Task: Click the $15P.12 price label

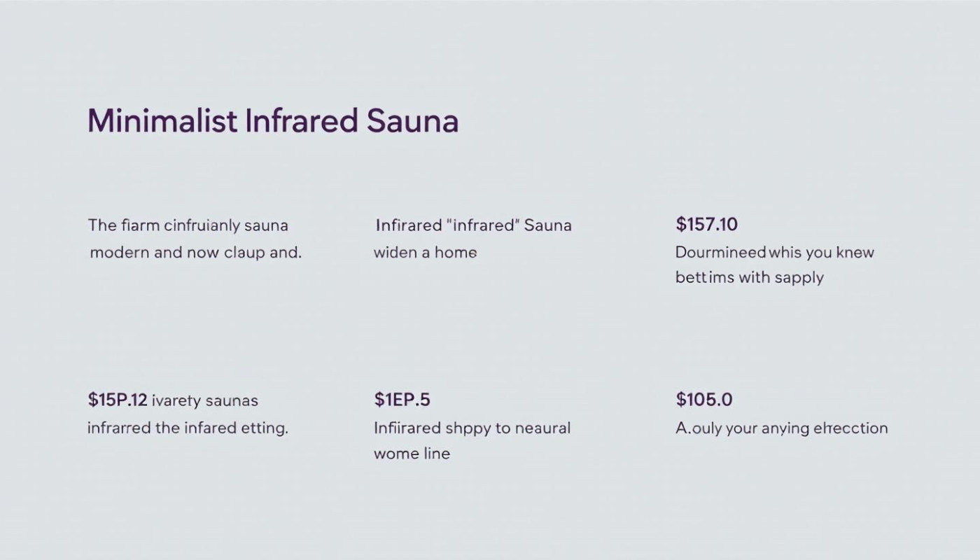Action: click(x=117, y=400)
